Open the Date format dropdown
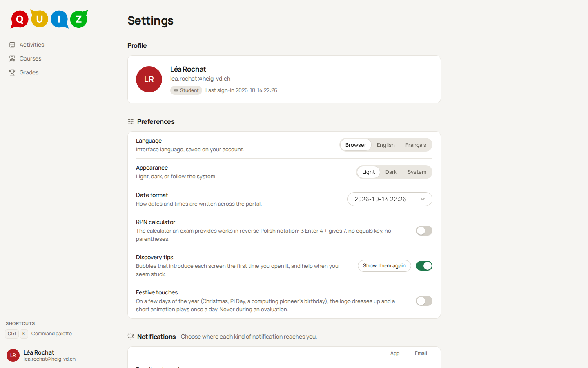Viewport: 588px width, 368px height. point(390,199)
